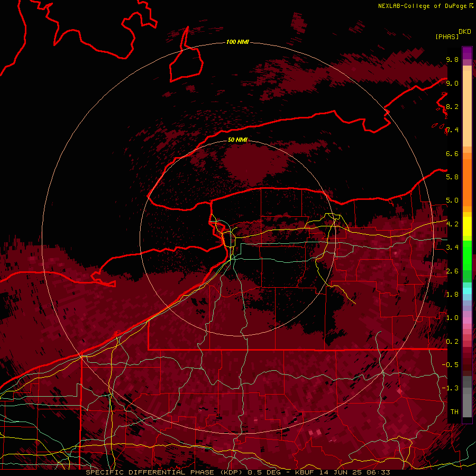Click the 1.8 value on color scale
This screenshot has width=476, height=476.
tap(452, 295)
